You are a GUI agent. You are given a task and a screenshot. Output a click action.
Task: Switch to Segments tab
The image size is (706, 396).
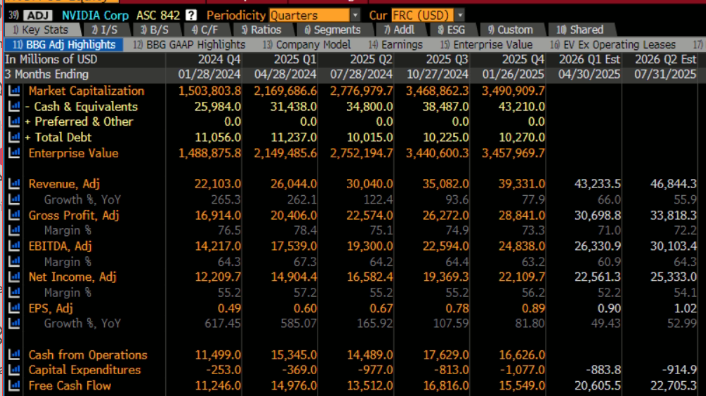point(333,30)
